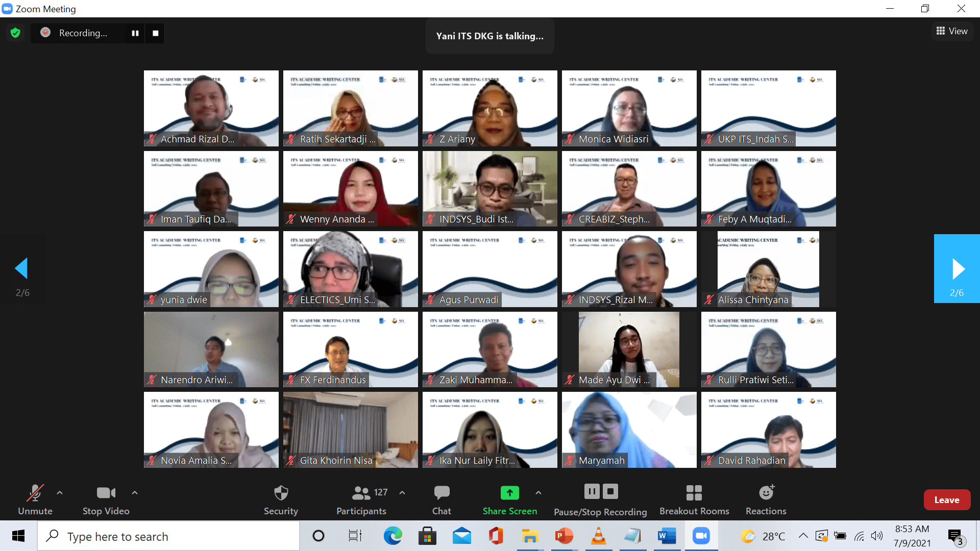Open the Security shield options
980x551 pixels.
pyautogui.click(x=281, y=493)
